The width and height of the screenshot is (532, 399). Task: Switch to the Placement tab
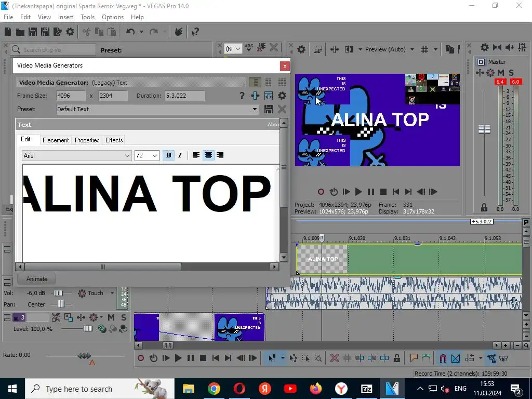pos(56,140)
